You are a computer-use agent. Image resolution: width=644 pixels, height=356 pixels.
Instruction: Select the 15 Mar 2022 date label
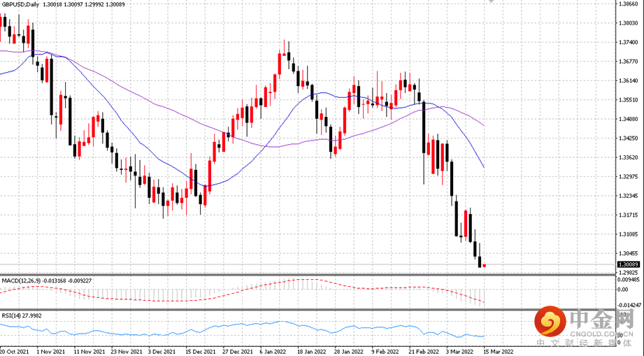tap(498, 352)
